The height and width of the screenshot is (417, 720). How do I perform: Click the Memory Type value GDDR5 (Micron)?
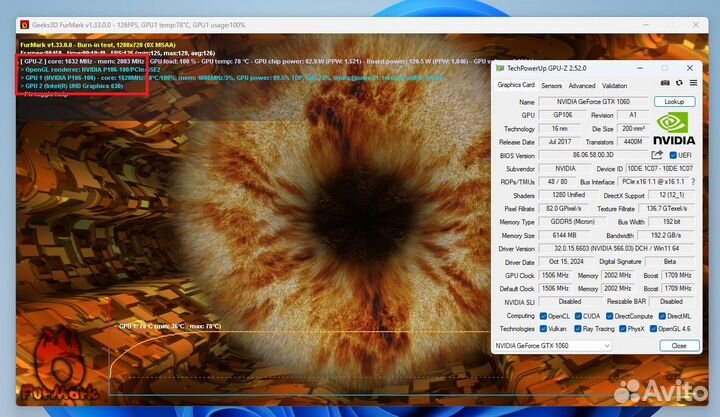click(573, 222)
